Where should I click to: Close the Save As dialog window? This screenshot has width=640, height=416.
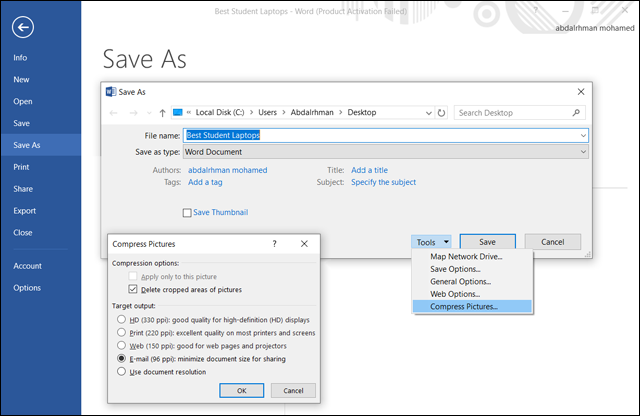(x=581, y=92)
